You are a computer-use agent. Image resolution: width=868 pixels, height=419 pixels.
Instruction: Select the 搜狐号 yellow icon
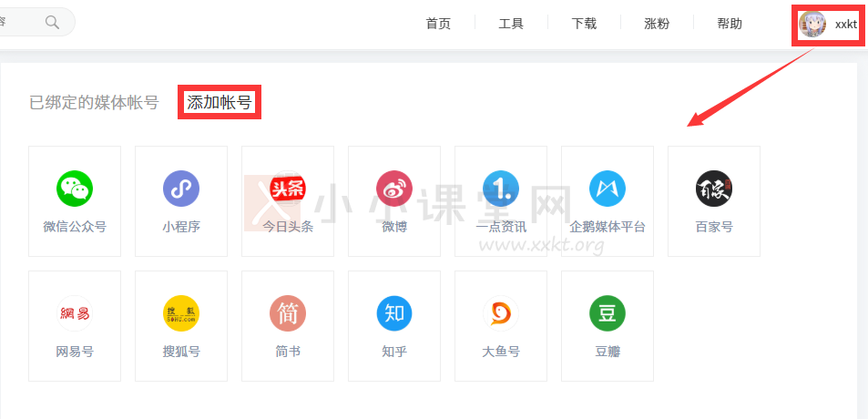[x=181, y=313]
